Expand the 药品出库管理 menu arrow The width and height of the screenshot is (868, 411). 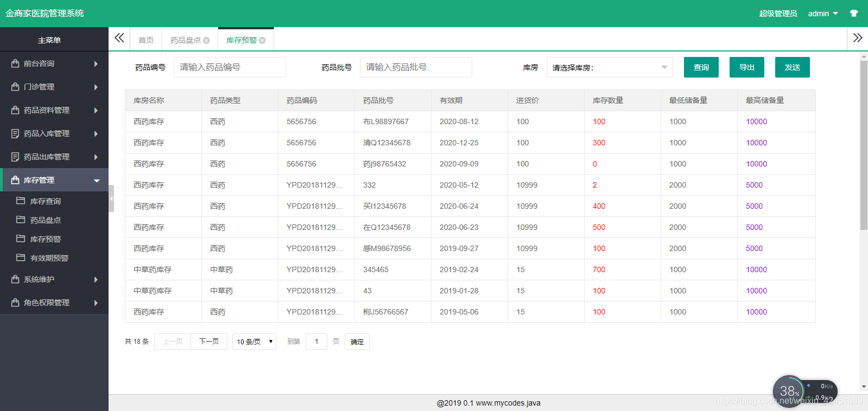(96, 157)
